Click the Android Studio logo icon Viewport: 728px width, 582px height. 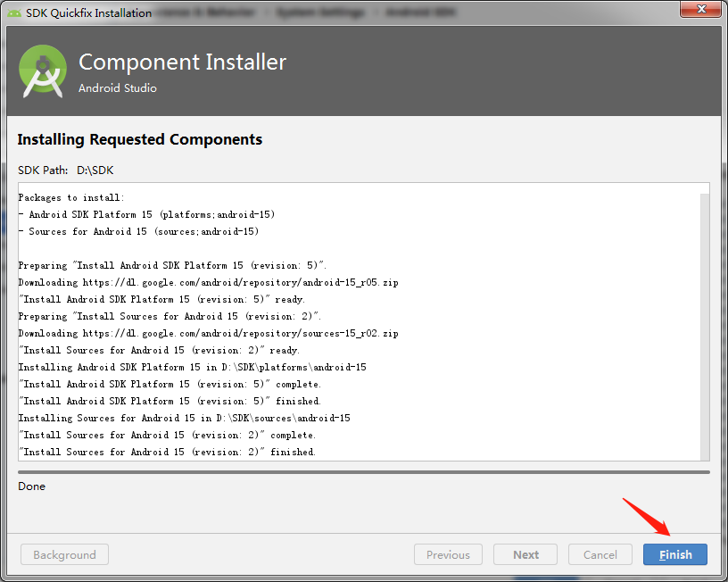click(43, 71)
